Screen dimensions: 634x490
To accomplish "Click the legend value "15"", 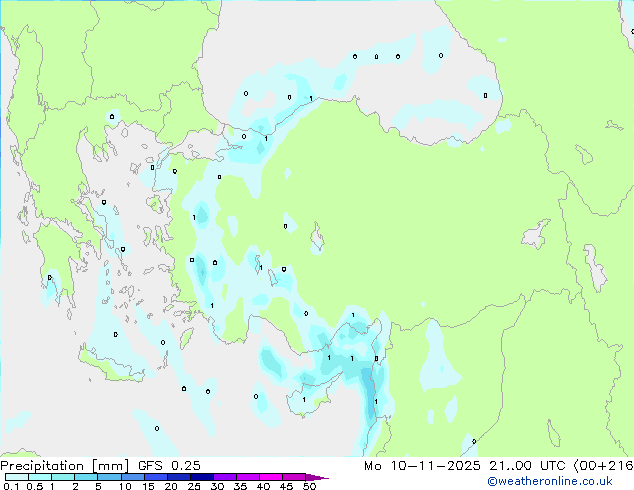I will [x=148, y=486].
